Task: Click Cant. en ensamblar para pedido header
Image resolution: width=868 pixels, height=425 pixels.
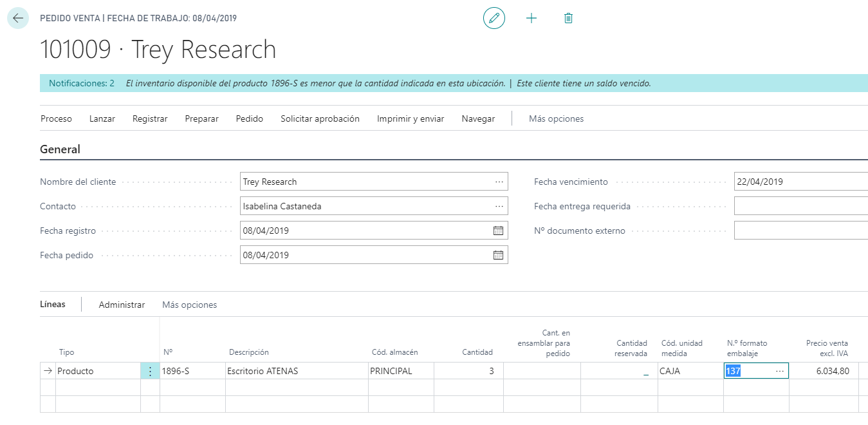Action: point(544,343)
